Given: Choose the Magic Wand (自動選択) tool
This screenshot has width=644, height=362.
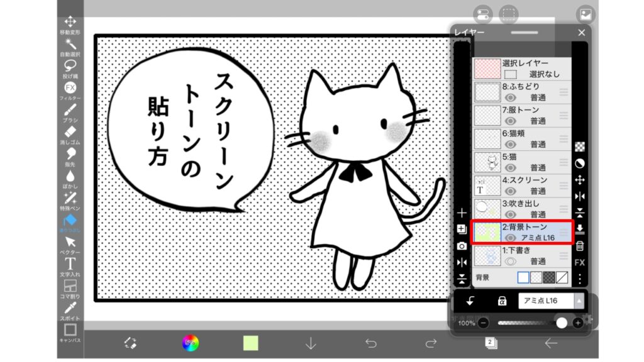Looking at the screenshot, I should pos(70,44).
